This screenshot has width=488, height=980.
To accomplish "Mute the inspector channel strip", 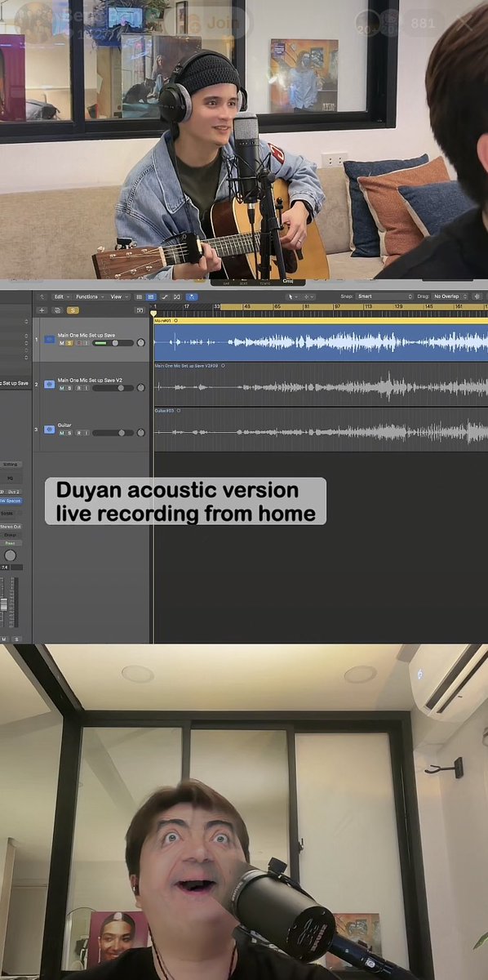I will (4, 639).
